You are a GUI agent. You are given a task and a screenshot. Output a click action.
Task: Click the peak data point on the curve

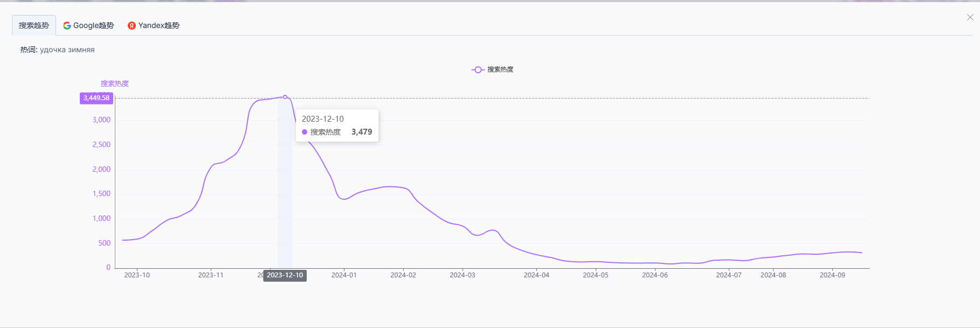pyautogui.click(x=285, y=97)
